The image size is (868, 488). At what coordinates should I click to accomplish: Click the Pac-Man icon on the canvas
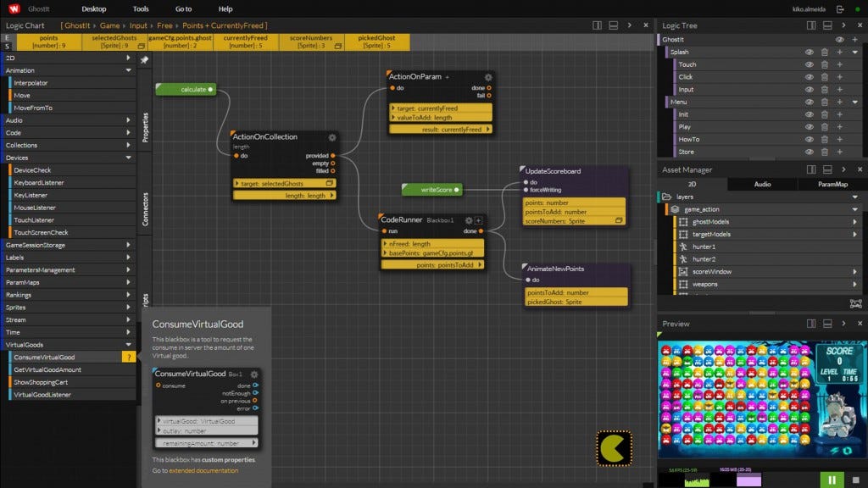click(x=614, y=448)
